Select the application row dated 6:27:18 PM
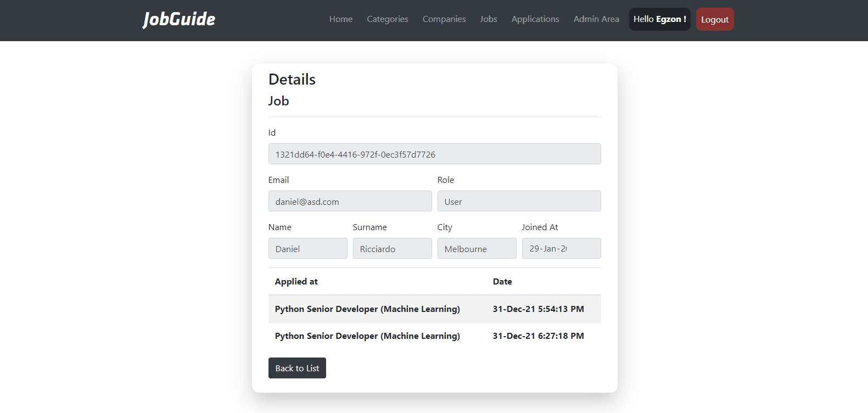This screenshot has width=868, height=413. click(434, 336)
